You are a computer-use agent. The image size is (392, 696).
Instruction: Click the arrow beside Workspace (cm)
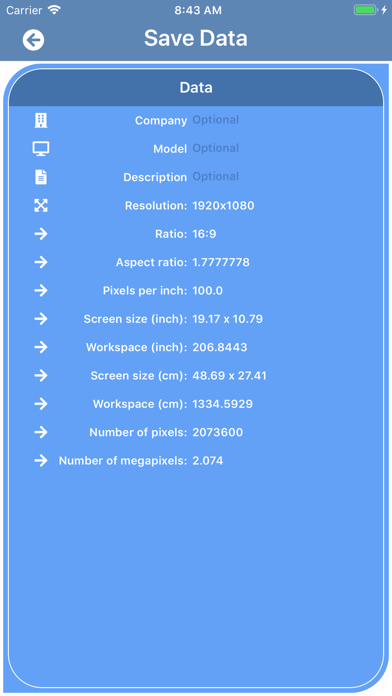(41, 404)
